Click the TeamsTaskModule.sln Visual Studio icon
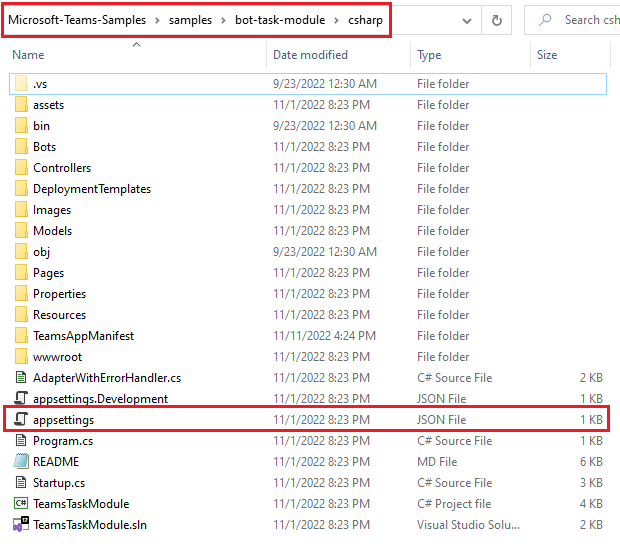The image size is (620, 550). tap(21, 524)
